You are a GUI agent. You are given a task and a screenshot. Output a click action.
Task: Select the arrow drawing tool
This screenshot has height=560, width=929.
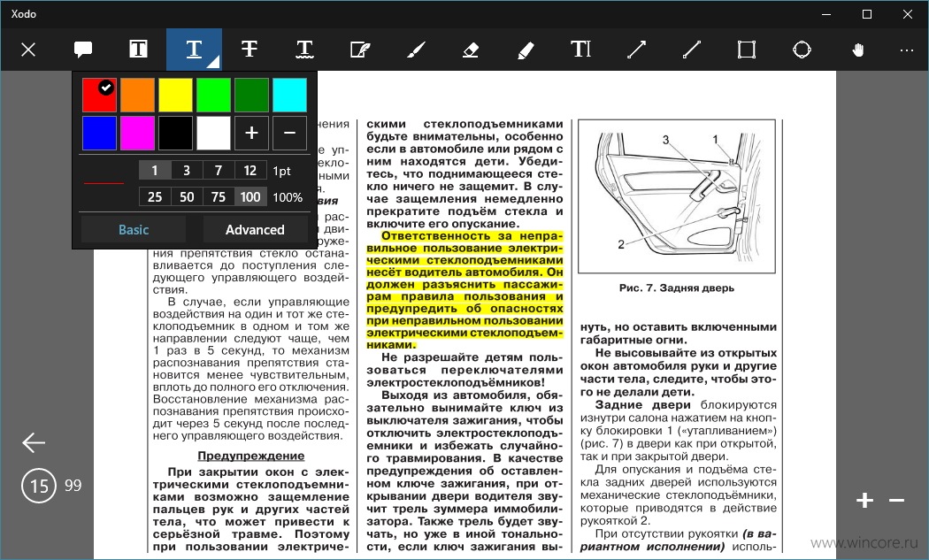pos(636,50)
